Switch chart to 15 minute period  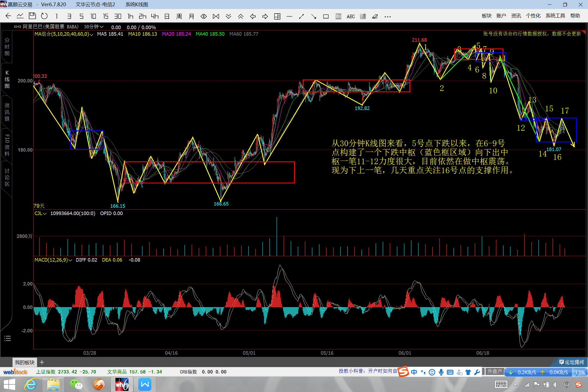(106, 16)
